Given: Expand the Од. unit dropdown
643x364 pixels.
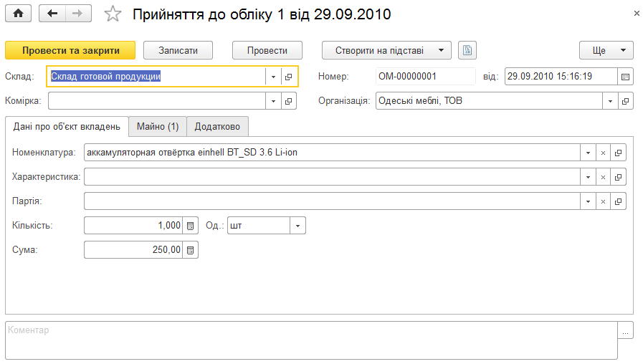Looking at the screenshot, I should point(297,226).
